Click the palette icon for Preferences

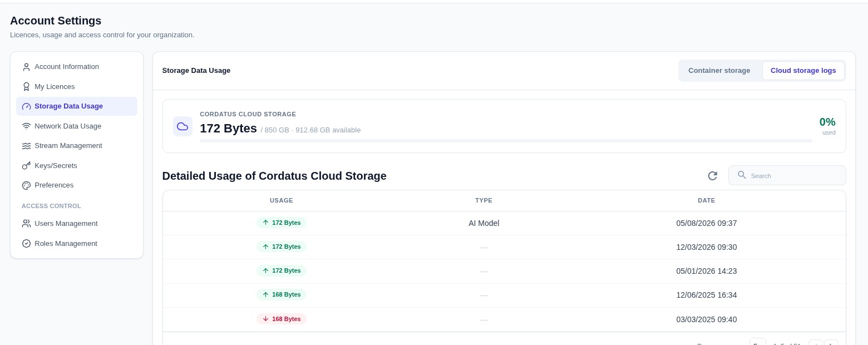pos(26,185)
